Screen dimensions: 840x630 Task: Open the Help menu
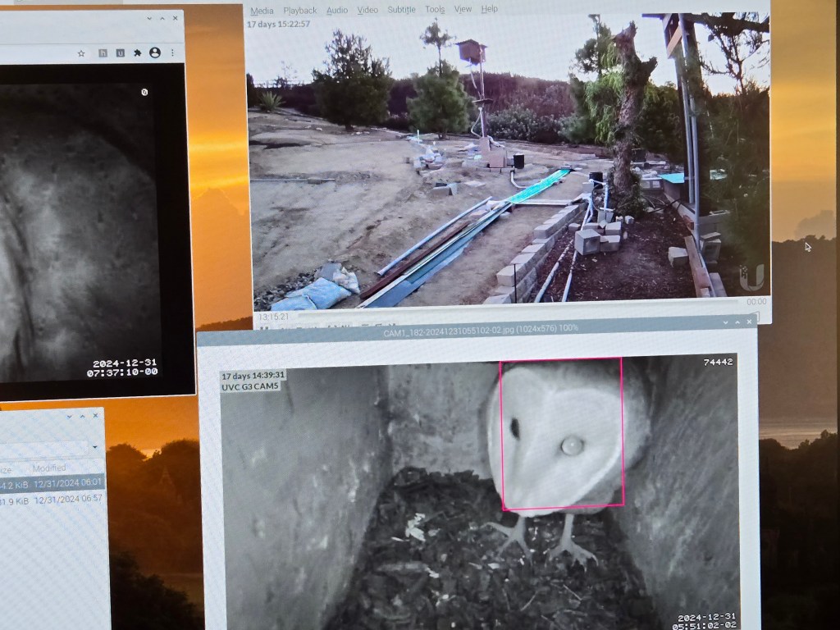point(489,9)
